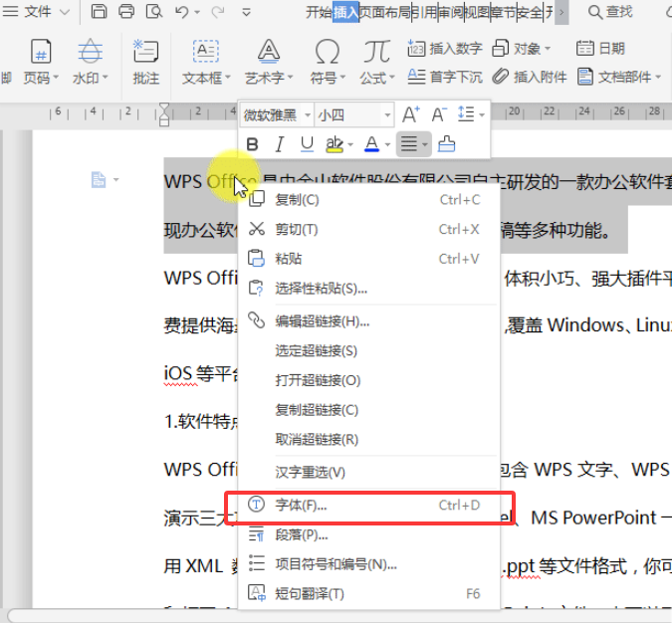Choose 复制(C) from context menu

368,200
